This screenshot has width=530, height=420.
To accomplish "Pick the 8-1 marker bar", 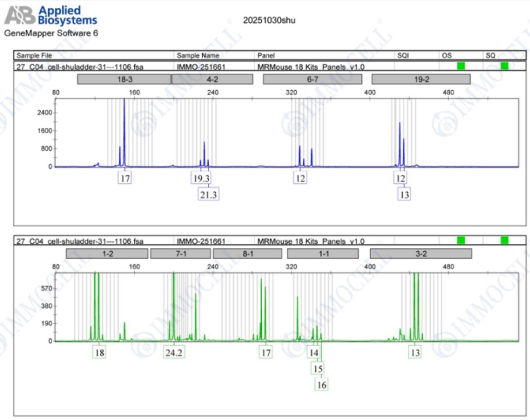I will click(247, 254).
